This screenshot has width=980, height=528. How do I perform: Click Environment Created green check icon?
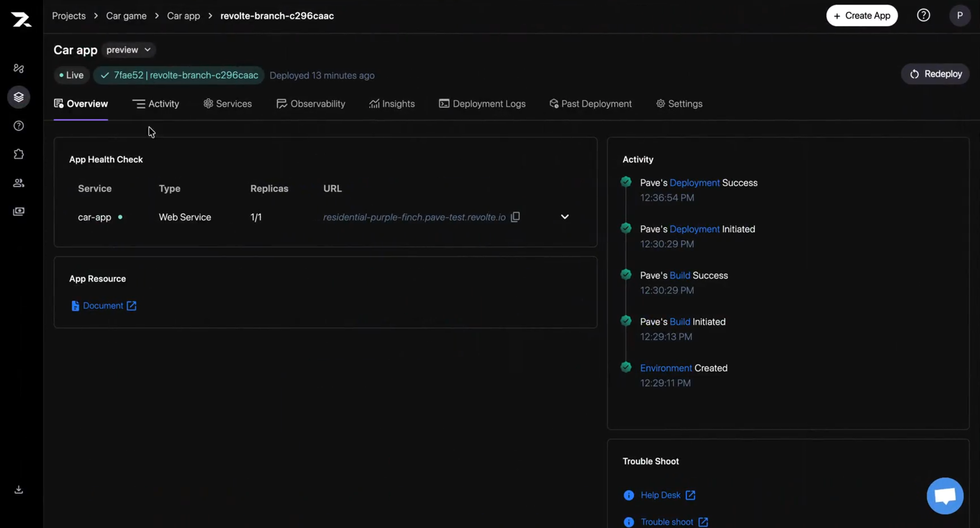[x=626, y=367]
